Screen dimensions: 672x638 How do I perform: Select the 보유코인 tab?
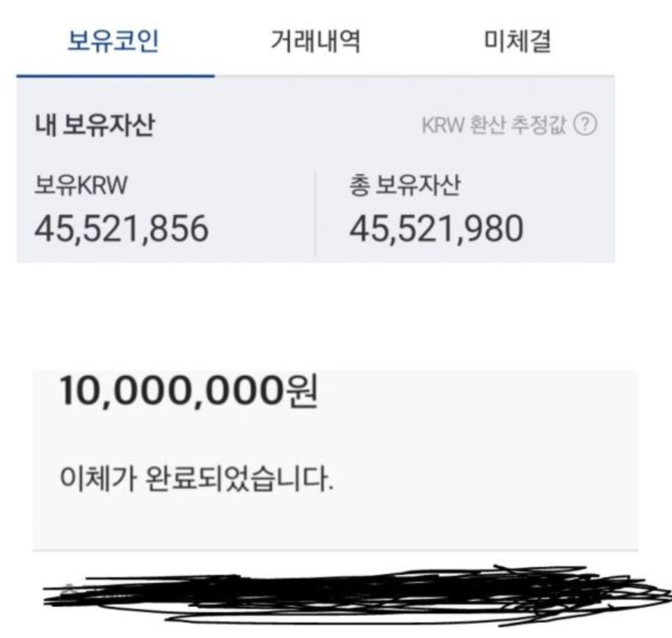coord(113,42)
